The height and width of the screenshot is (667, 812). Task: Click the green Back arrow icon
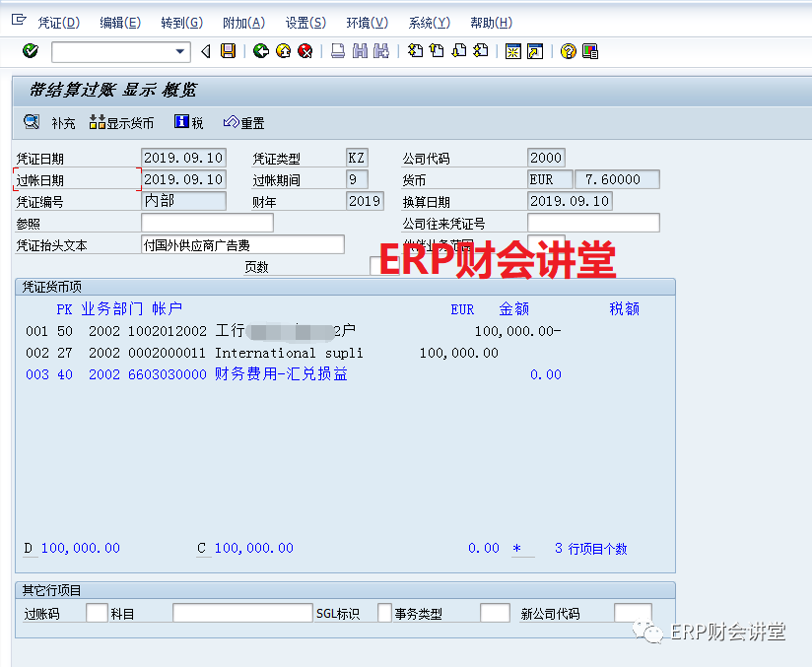260,51
